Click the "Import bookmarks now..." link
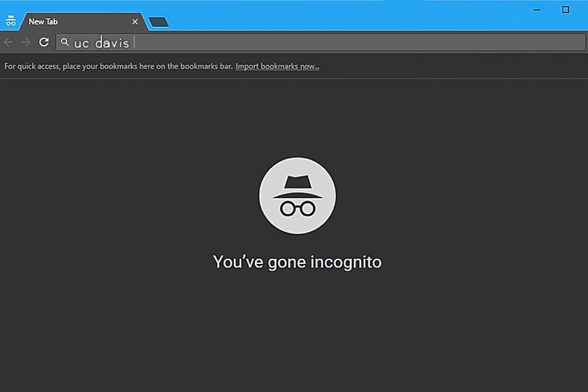Viewport: 588px width, 392px height. pos(277,66)
